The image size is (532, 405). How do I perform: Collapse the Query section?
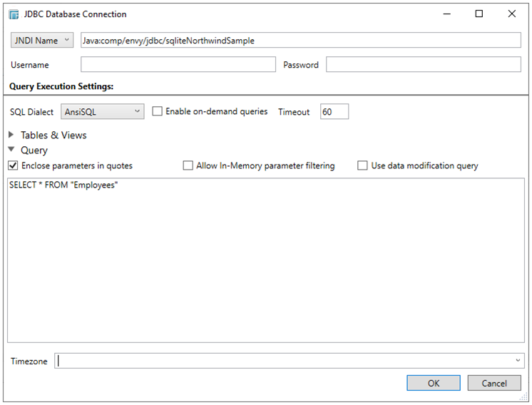point(12,150)
